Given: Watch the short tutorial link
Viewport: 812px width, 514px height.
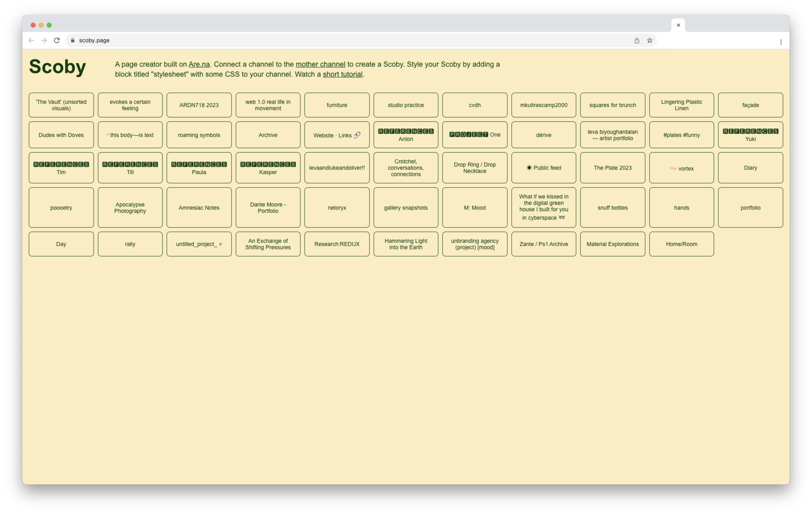Looking at the screenshot, I should 342,74.
